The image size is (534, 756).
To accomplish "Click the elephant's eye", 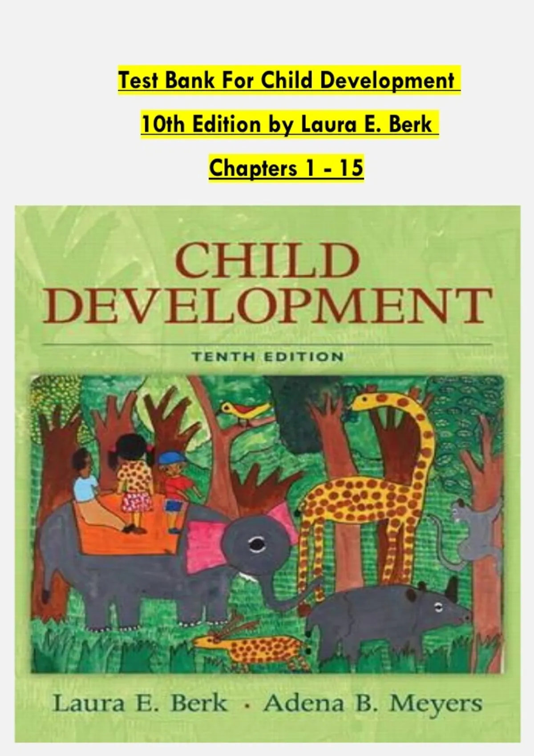I will coord(255,544).
